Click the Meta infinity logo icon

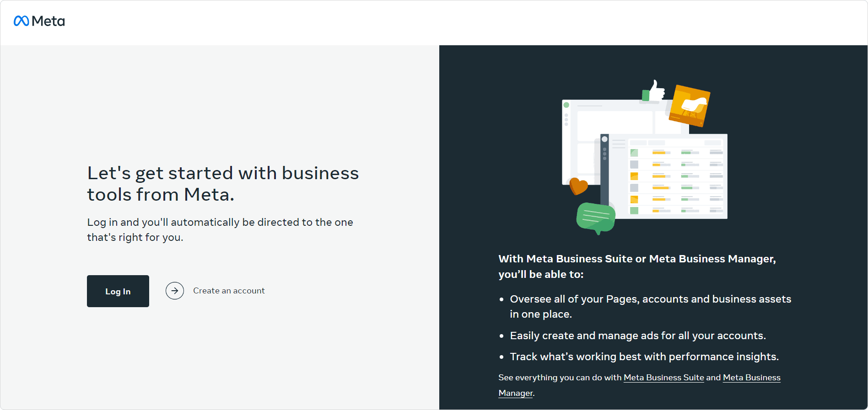(21, 21)
